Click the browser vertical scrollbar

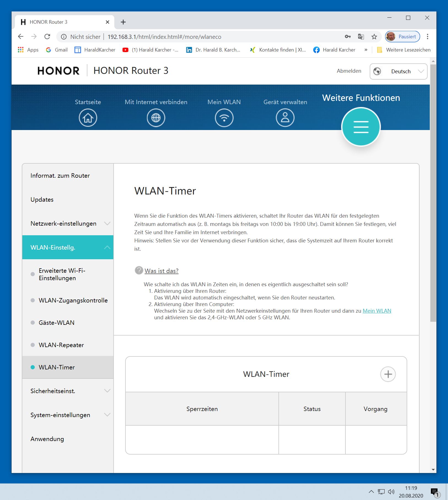[x=433, y=193]
